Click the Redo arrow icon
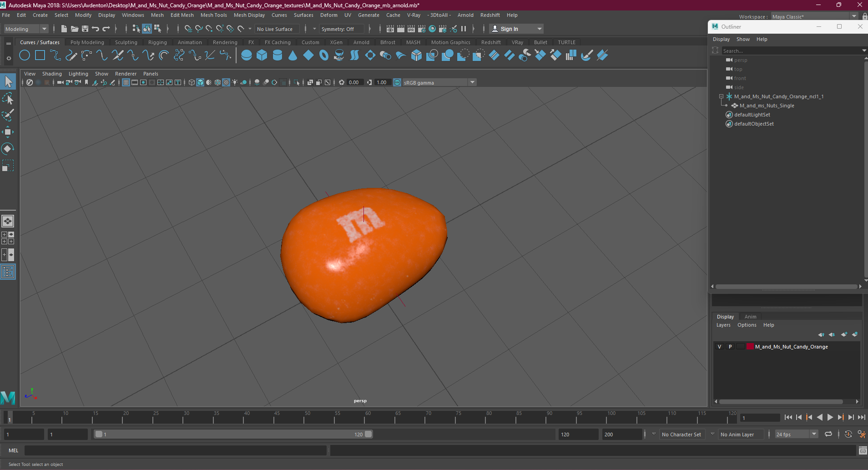This screenshot has height=470, width=868. tap(106, 29)
